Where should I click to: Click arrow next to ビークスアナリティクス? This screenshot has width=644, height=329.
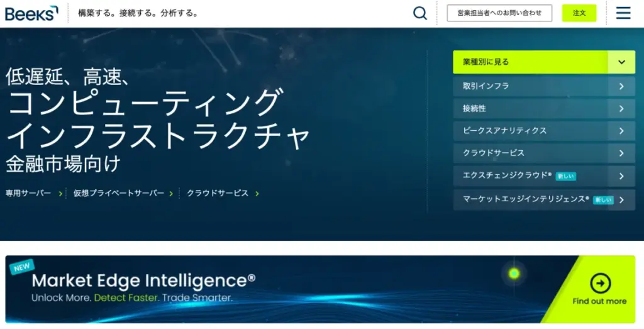[621, 131]
